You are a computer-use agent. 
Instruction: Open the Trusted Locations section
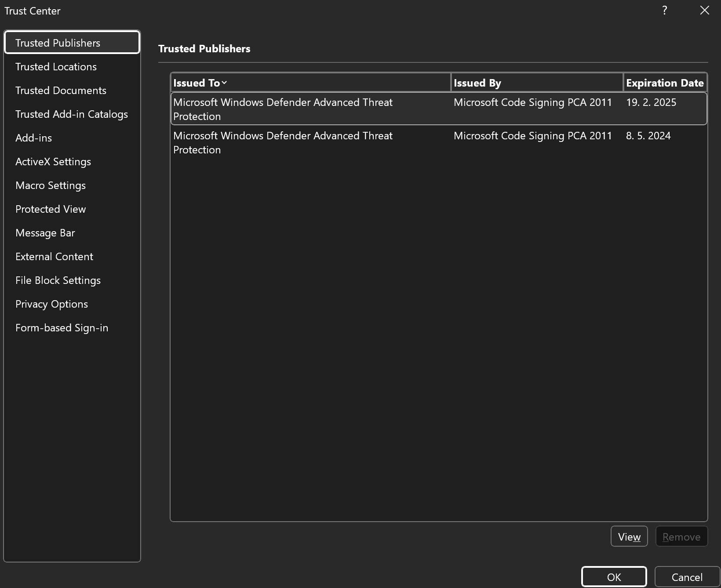click(x=72, y=66)
